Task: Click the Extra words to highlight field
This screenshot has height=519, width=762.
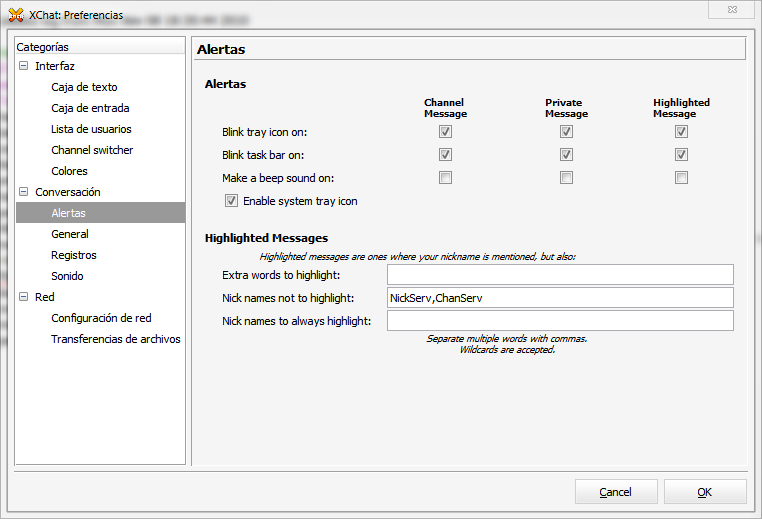Action: 560,275
